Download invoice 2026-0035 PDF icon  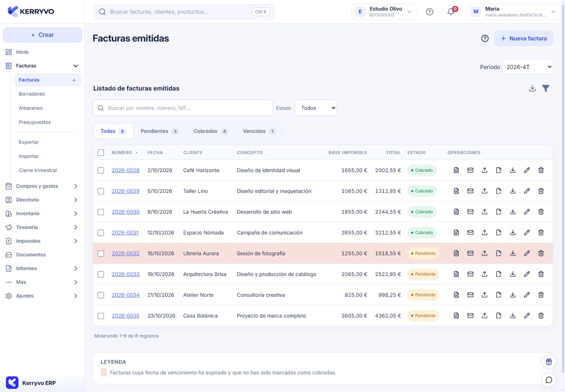(x=512, y=315)
